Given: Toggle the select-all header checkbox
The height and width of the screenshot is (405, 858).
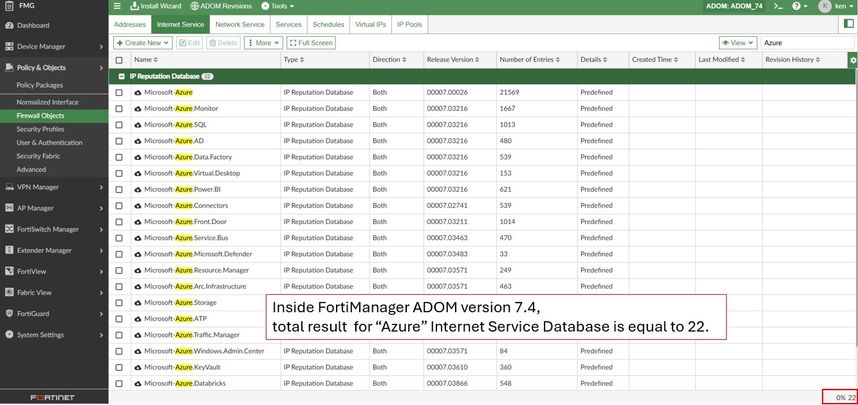Looking at the screenshot, I should point(119,60).
